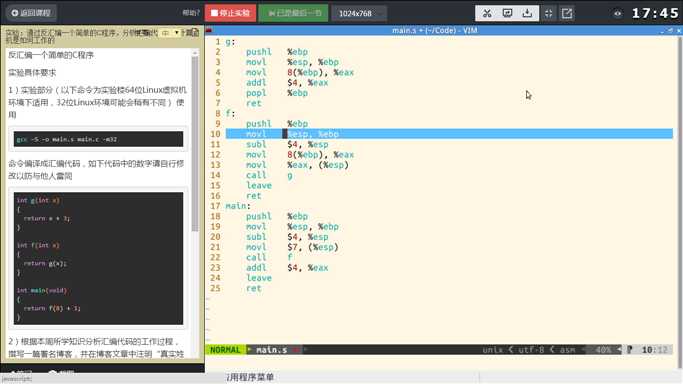The width and height of the screenshot is (683, 384).
Task: Open the 1024x768 resolution dropdown
Action: [x=358, y=13]
